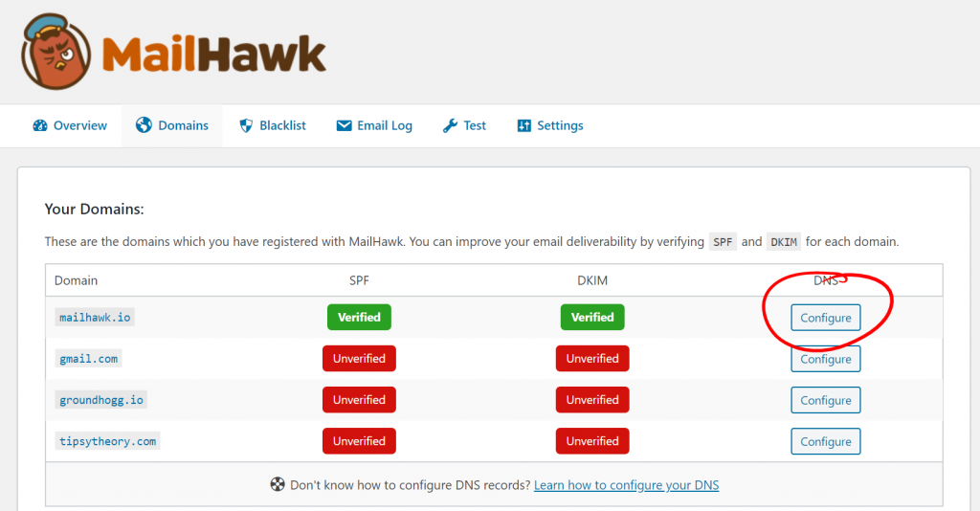Click the SPF column header

(x=359, y=280)
